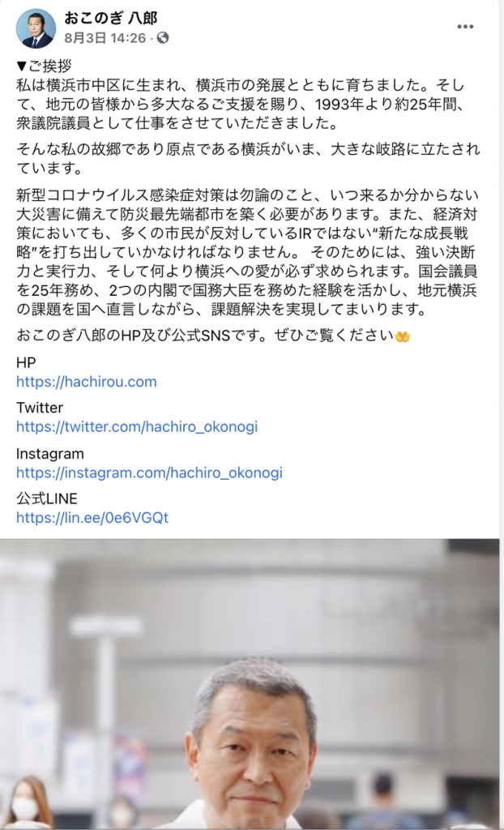Visit the https://hachirou.com homepage link
This screenshot has width=504, height=830.
86,382
